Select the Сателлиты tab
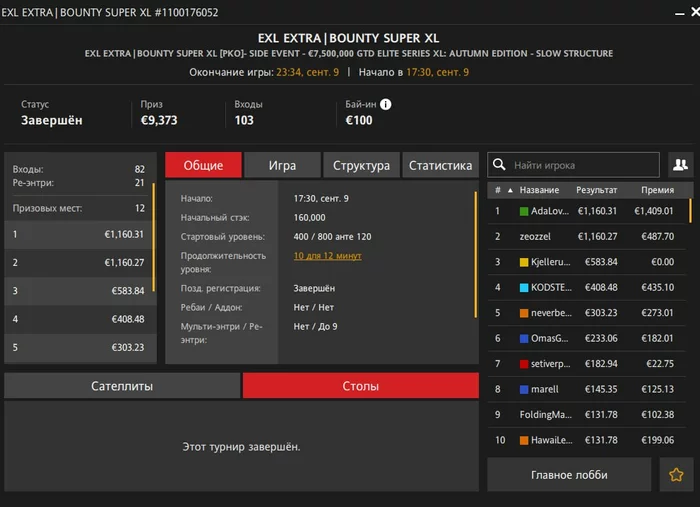 122,386
